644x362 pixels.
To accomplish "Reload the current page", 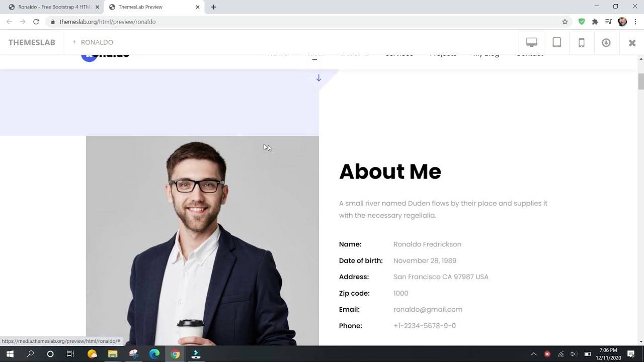I will click(x=36, y=22).
